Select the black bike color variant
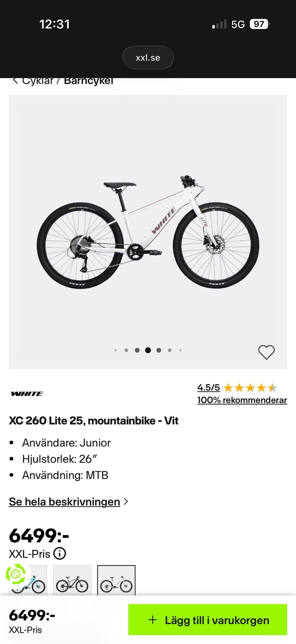296x644 pixels. pyautogui.click(x=72, y=581)
